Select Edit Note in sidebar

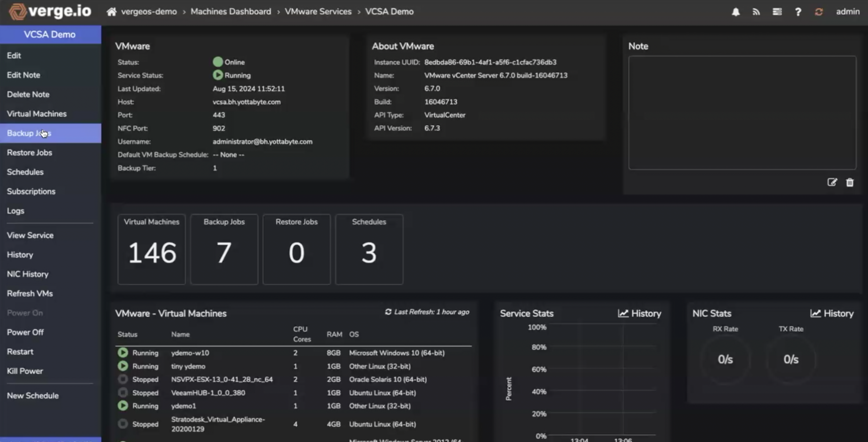point(51,75)
